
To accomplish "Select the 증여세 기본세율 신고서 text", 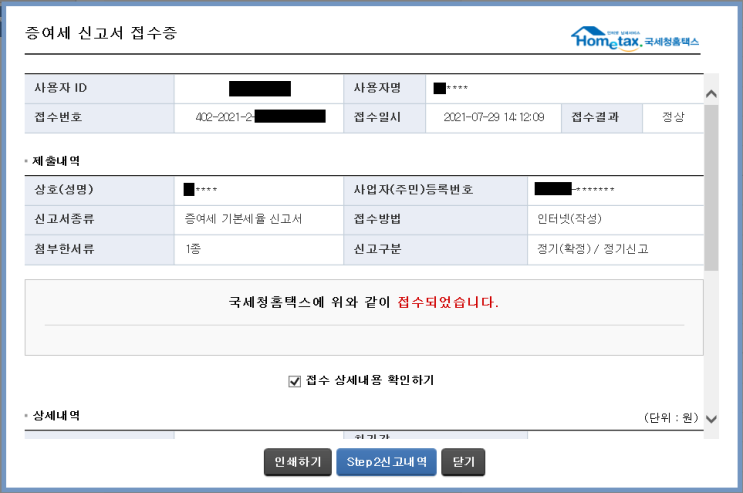I will pyautogui.click(x=243, y=219).
